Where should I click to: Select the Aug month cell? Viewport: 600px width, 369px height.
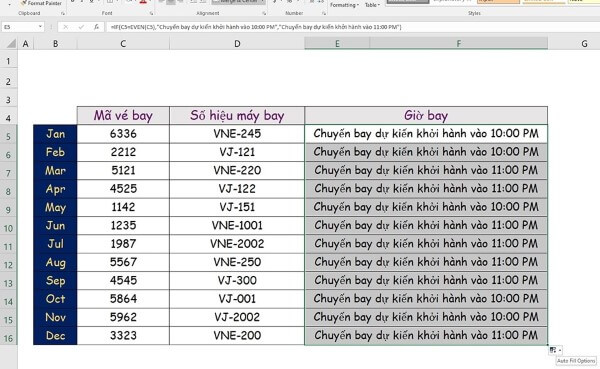point(55,262)
